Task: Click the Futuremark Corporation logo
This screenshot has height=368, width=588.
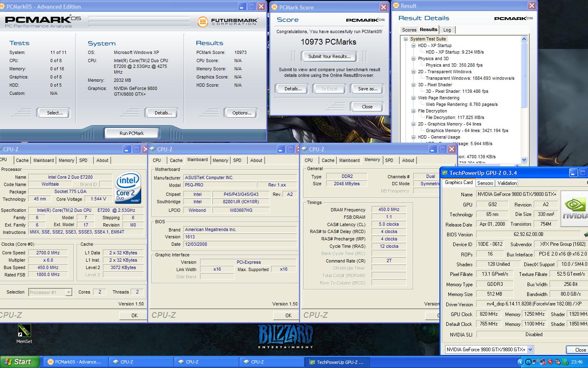Action: pyautogui.click(x=228, y=22)
